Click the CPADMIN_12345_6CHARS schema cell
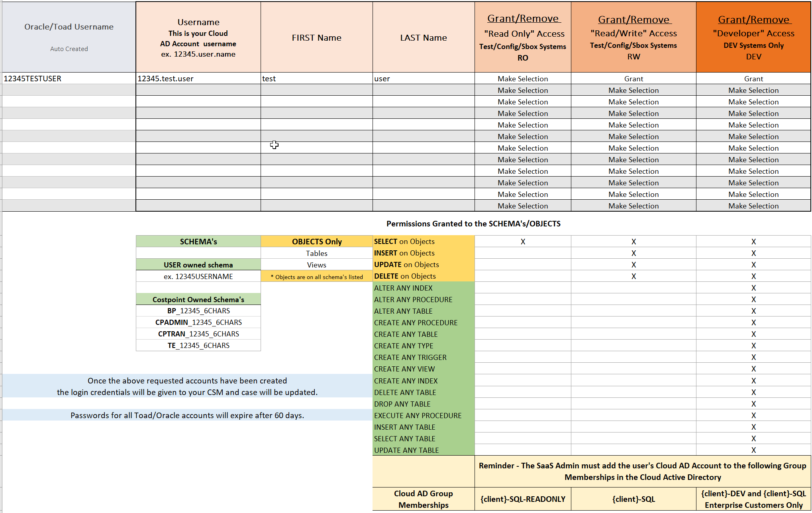Image resolution: width=812 pixels, height=513 pixels. coord(198,322)
